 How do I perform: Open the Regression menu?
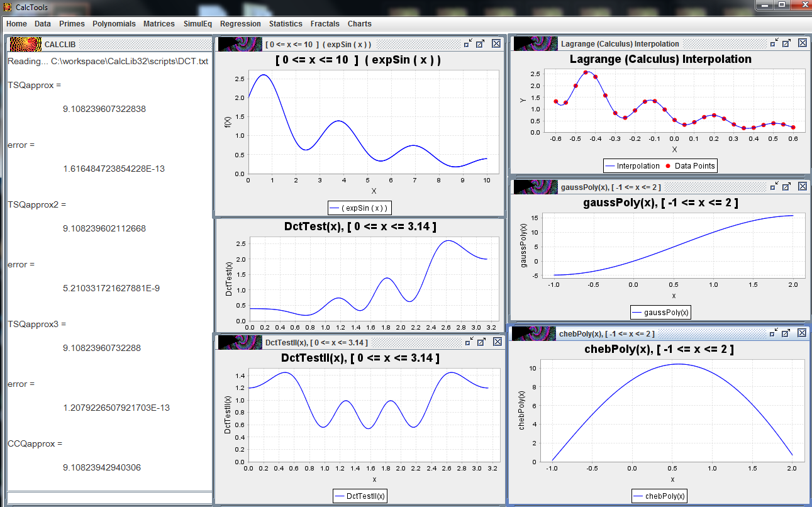[x=240, y=24]
